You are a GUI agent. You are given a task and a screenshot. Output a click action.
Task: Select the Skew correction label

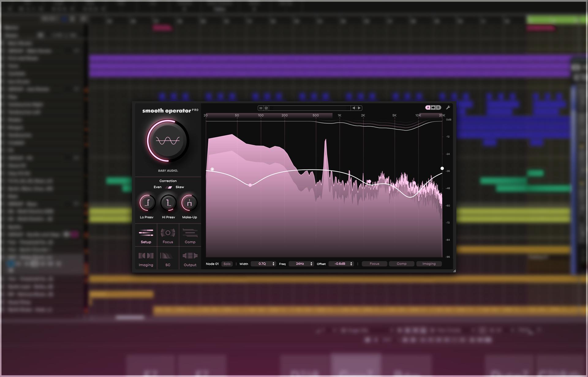click(x=180, y=187)
